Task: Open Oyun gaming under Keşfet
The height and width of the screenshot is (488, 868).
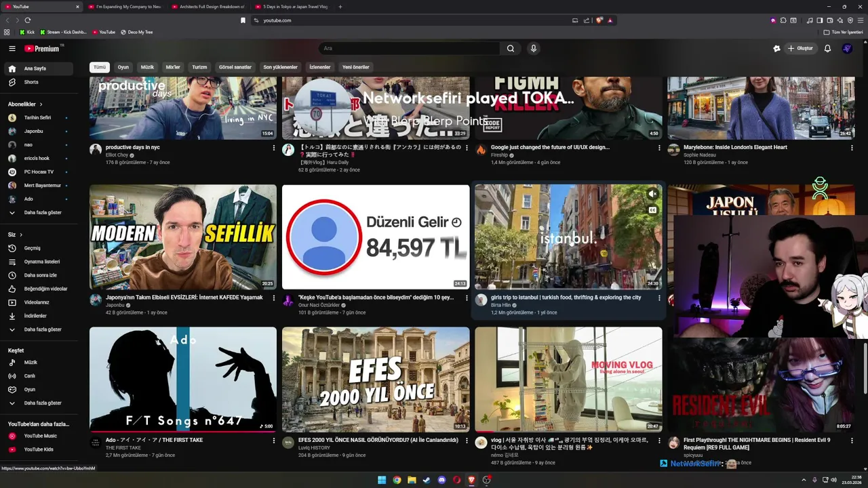Action: (x=39, y=390)
